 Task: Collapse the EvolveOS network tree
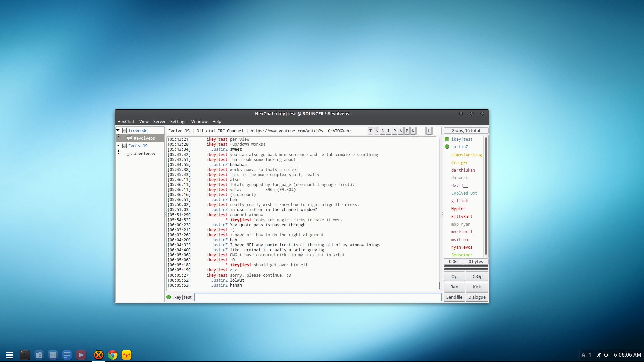point(118,146)
